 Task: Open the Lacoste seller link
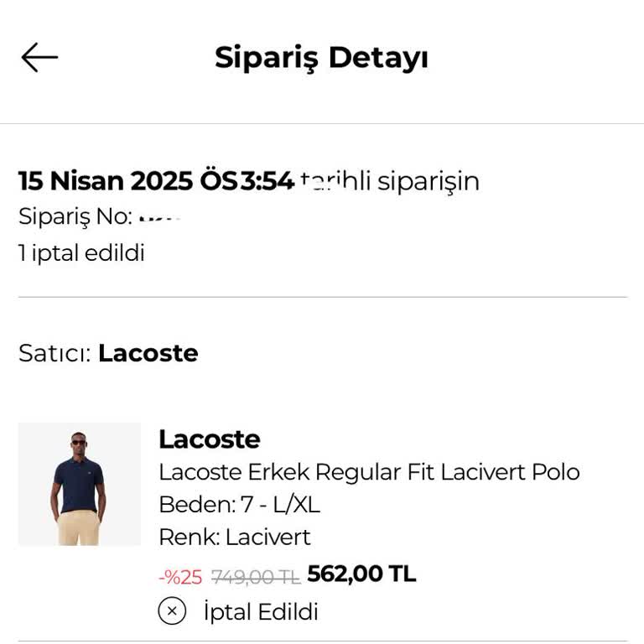(148, 353)
